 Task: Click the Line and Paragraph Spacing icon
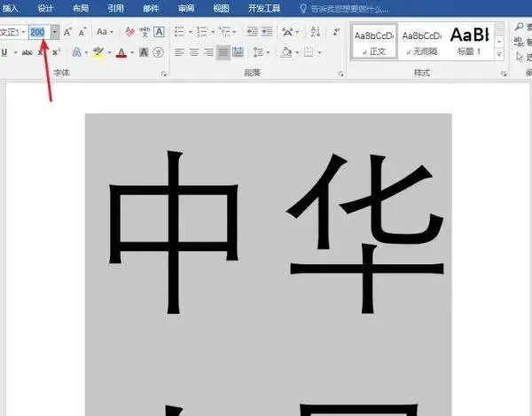(x=259, y=52)
